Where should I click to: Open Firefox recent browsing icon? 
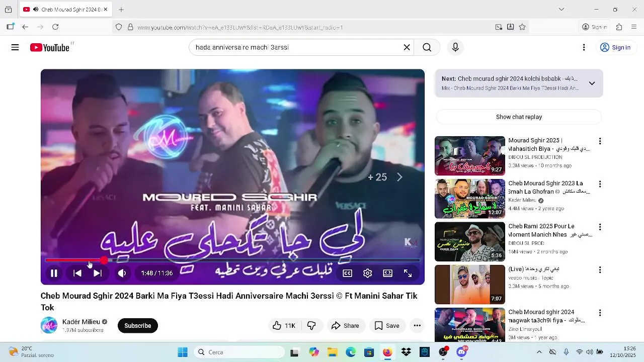(x=8, y=9)
